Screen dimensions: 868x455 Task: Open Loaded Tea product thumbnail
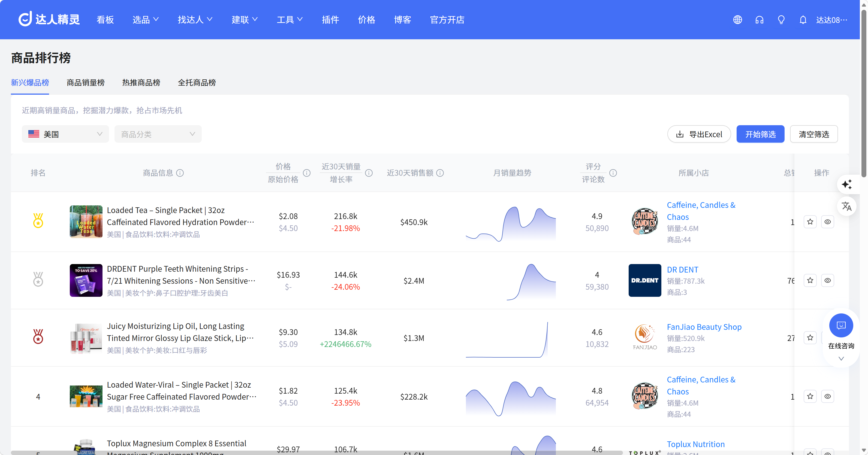click(x=86, y=221)
